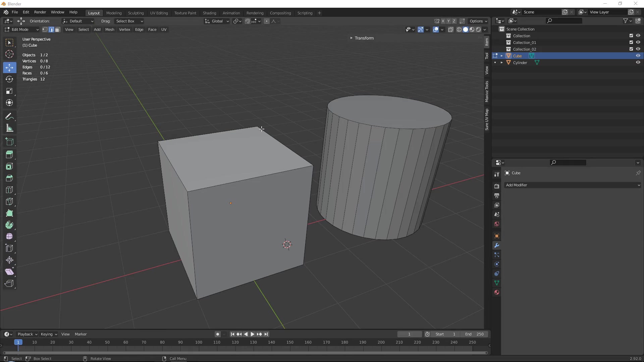Screen dimensions: 644x362
Task: Choose the Bevel tool
Action: (x=9, y=178)
